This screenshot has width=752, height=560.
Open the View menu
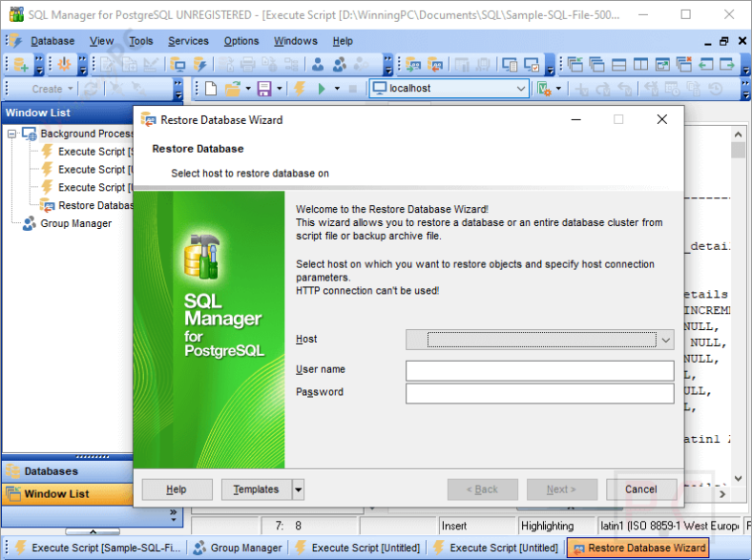[x=102, y=41]
